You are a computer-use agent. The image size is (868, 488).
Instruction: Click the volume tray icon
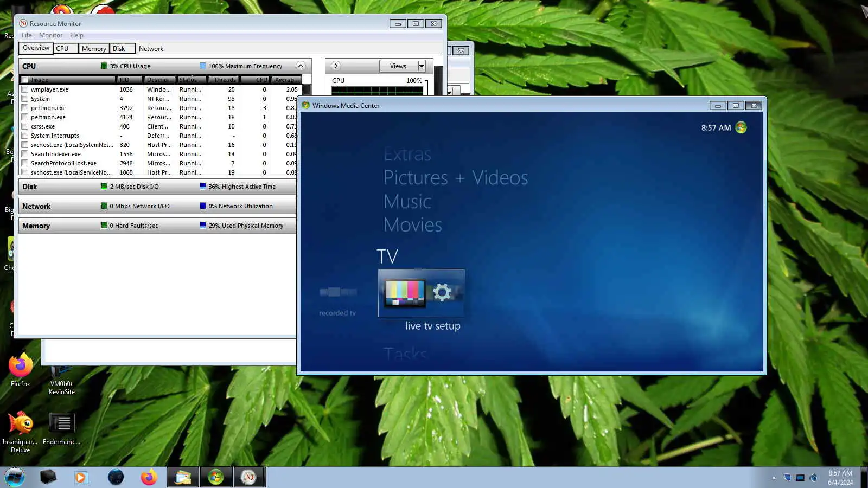pyautogui.click(x=813, y=478)
